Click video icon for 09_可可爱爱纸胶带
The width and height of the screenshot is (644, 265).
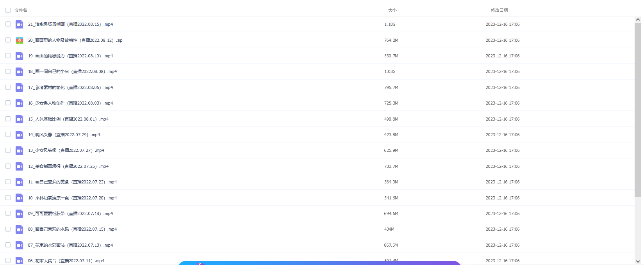[x=19, y=214]
